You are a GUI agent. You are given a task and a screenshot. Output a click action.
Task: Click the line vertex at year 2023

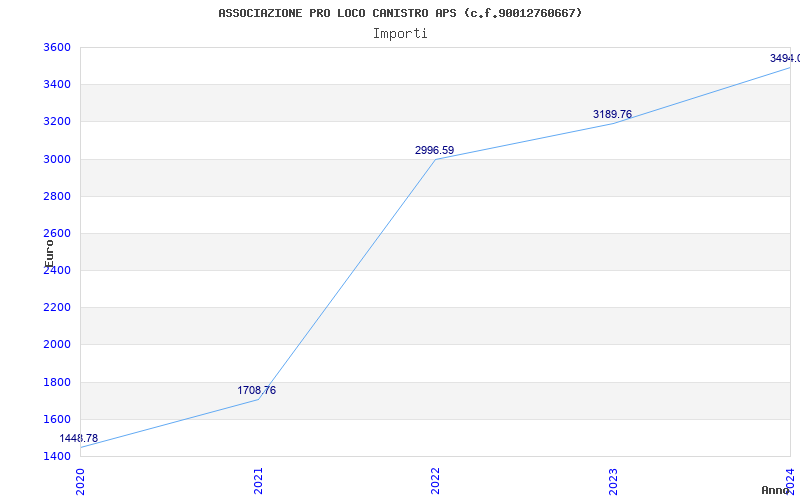pos(613,123)
